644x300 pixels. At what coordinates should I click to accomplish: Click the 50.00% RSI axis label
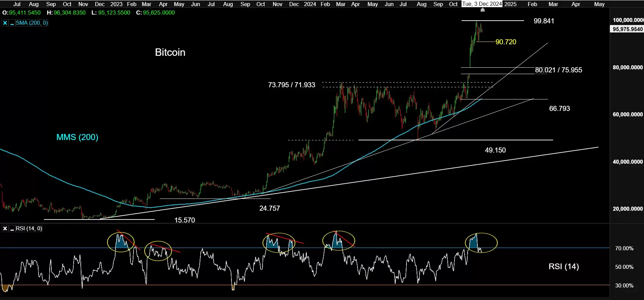(624, 267)
